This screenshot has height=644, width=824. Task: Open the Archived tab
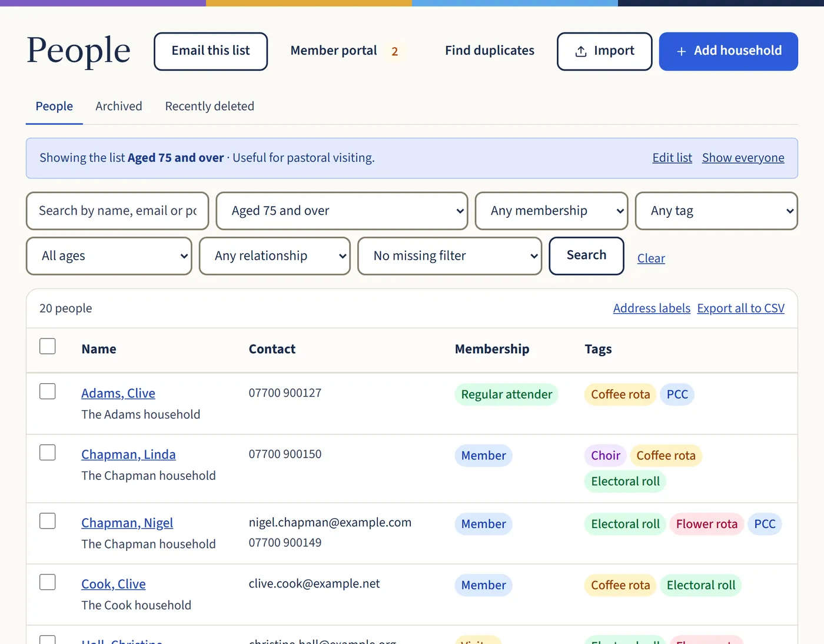119,107
